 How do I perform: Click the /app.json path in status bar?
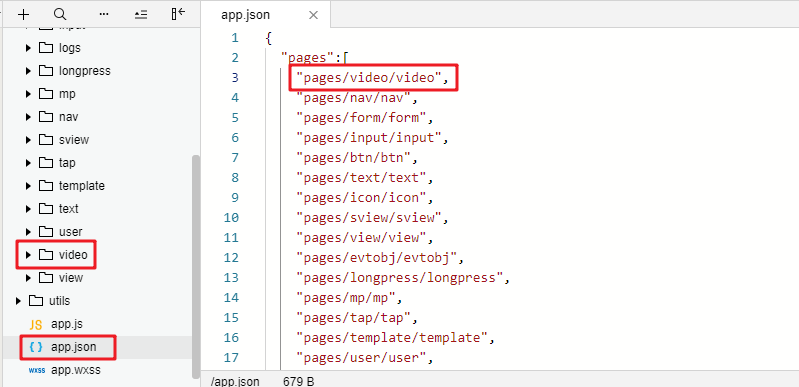235,381
